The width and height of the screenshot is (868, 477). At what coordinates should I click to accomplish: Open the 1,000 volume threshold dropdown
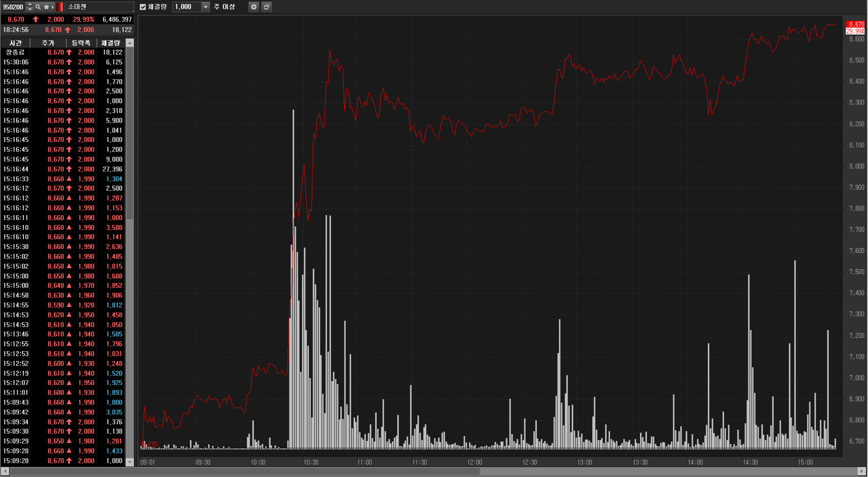click(x=205, y=7)
